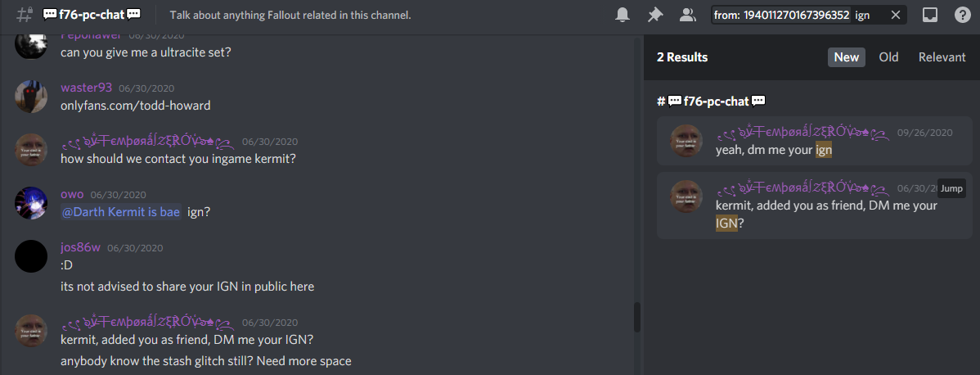
Task: Open notification settings bell icon
Action: click(623, 15)
